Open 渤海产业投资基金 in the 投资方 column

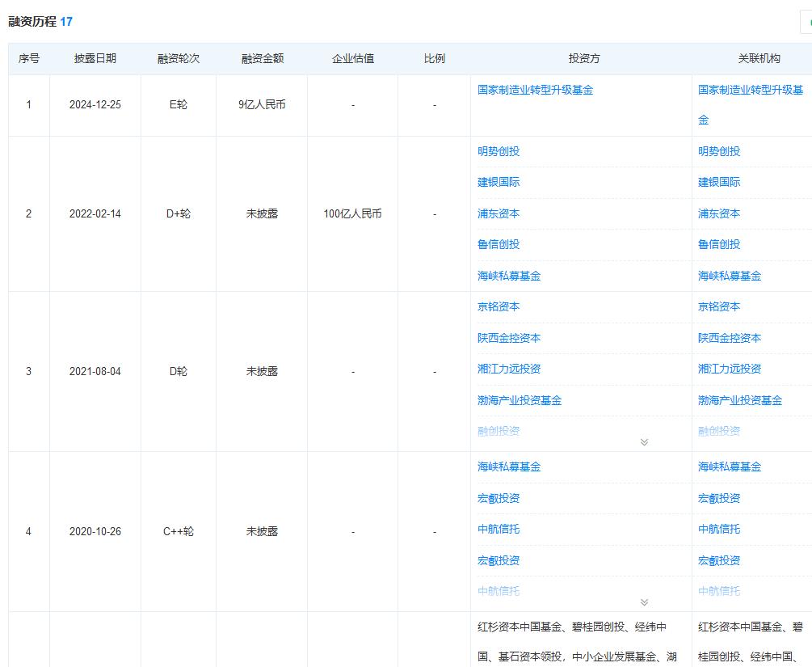pos(519,400)
